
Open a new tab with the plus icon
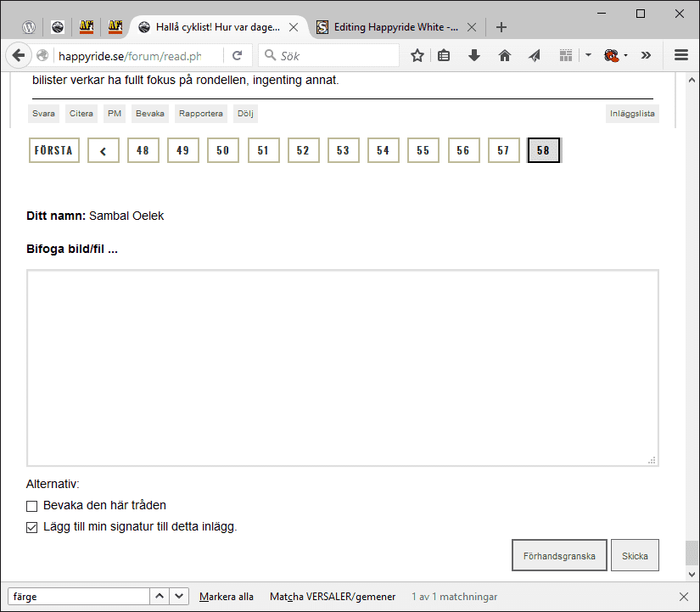tap(501, 27)
